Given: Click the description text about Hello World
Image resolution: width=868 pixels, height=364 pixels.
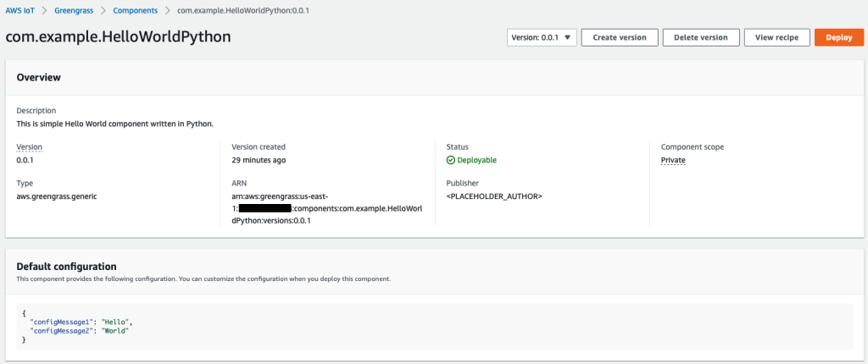Looking at the screenshot, I should pyautogui.click(x=115, y=124).
